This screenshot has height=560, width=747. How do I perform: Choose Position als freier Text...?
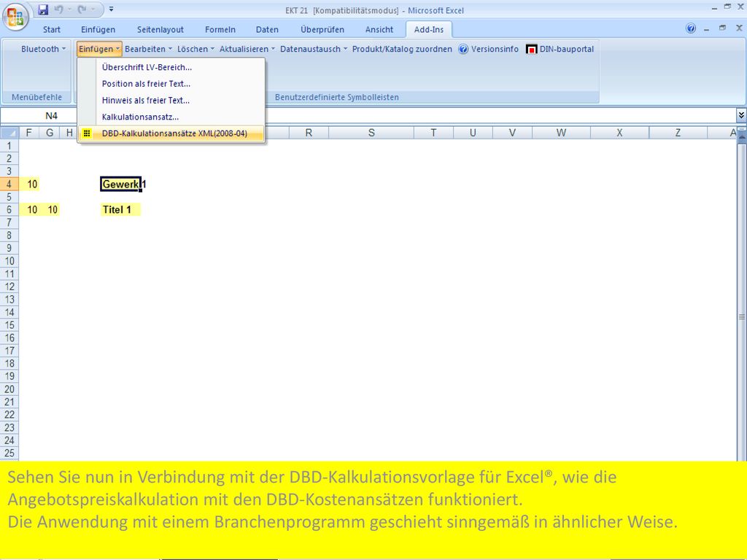171,84
